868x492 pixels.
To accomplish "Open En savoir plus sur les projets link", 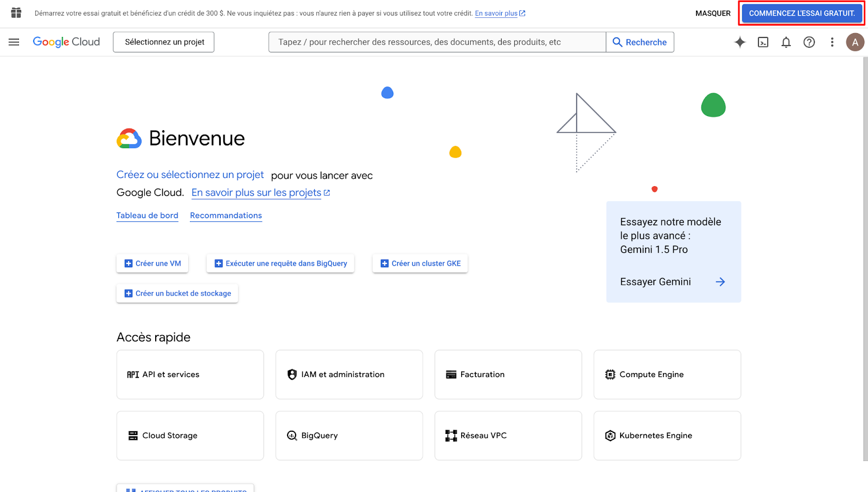I will (260, 193).
